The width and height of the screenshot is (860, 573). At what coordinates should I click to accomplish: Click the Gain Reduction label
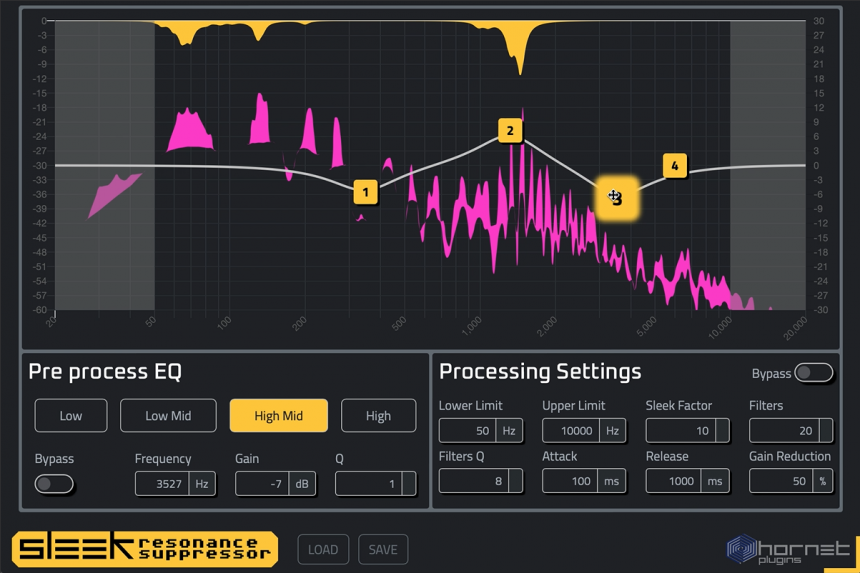pyautogui.click(x=790, y=456)
